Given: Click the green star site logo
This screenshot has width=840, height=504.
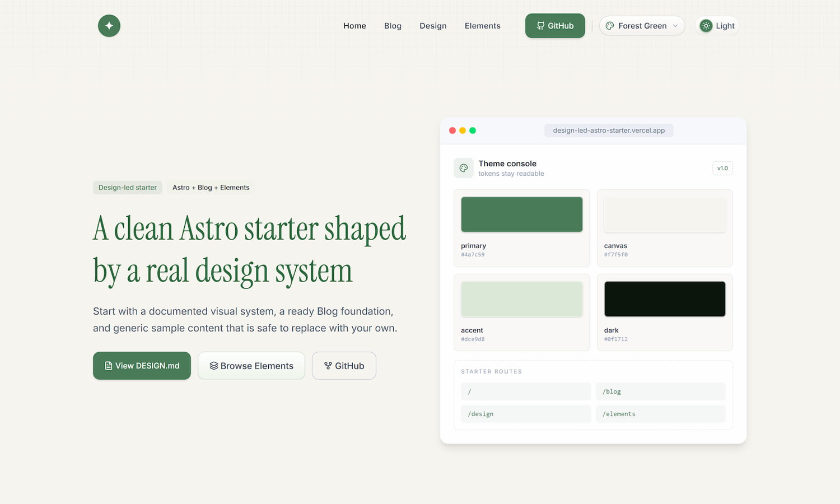Looking at the screenshot, I should click(x=109, y=26).
